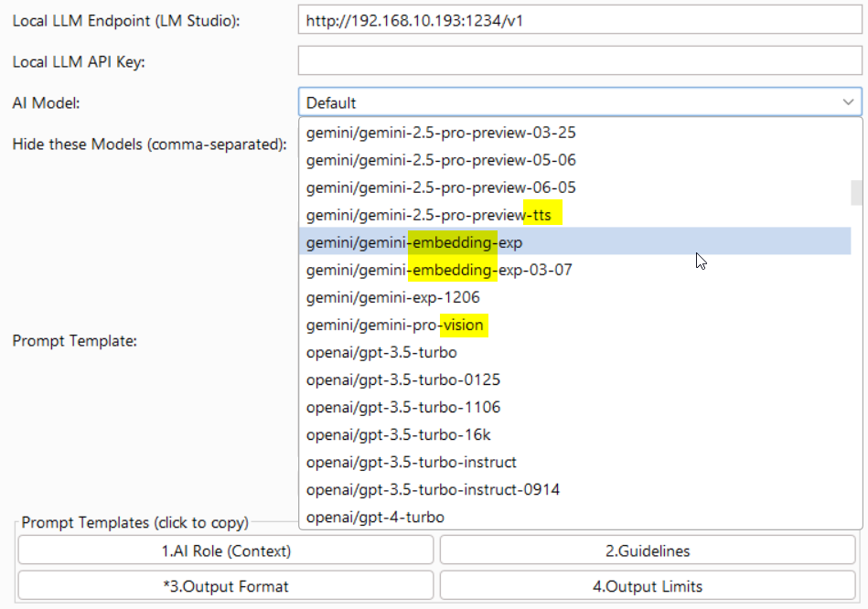This screenshot has width=868, height=609.
Task: Click the *3.Output Format button
Action: click(226, 586)
